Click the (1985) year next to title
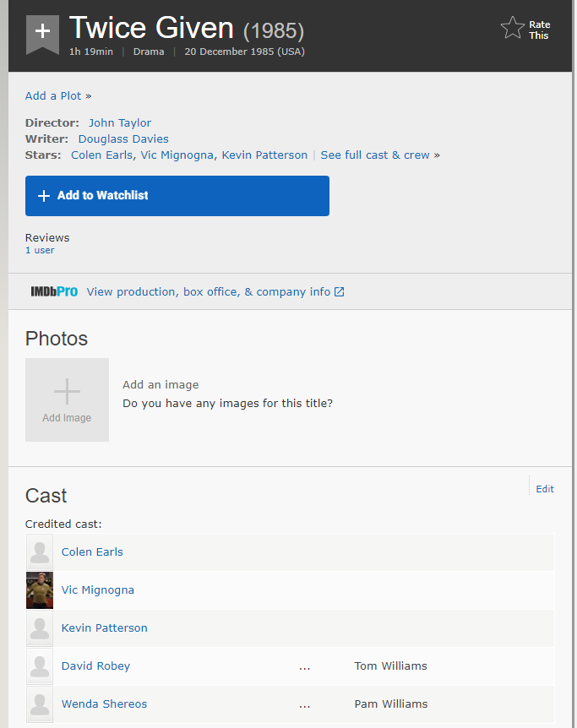Screen dimensions: 577x728 coord(274,31)
